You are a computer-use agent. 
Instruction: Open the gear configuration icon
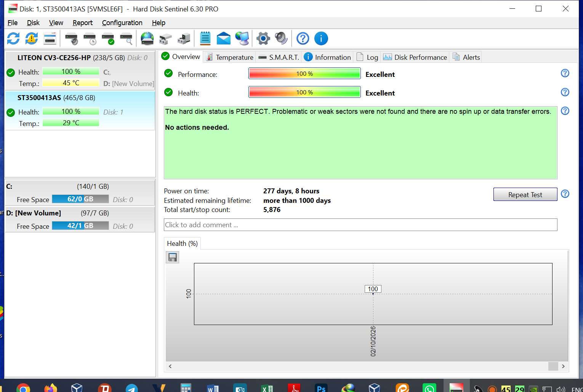[x=263, y=38]
